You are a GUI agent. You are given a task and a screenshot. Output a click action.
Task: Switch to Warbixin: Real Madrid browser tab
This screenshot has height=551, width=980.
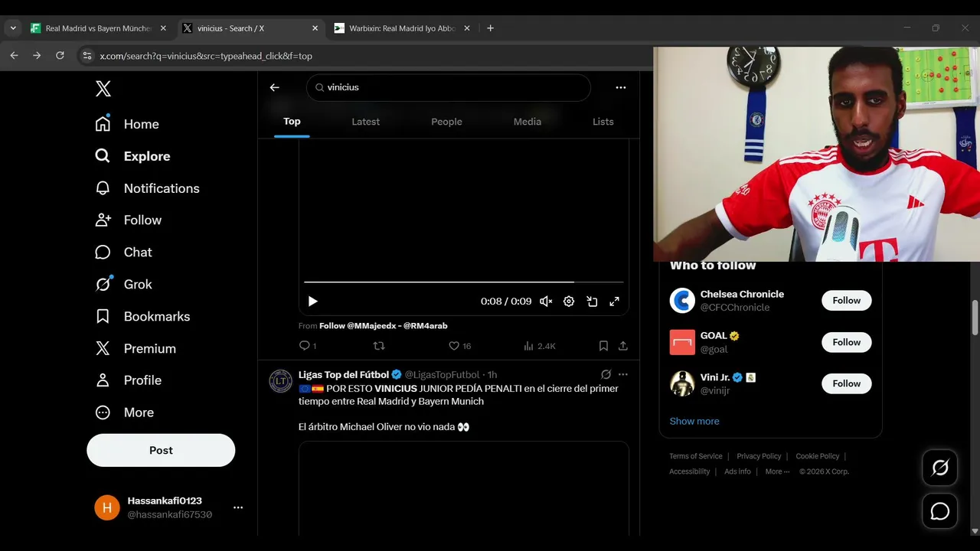[402, 28]
